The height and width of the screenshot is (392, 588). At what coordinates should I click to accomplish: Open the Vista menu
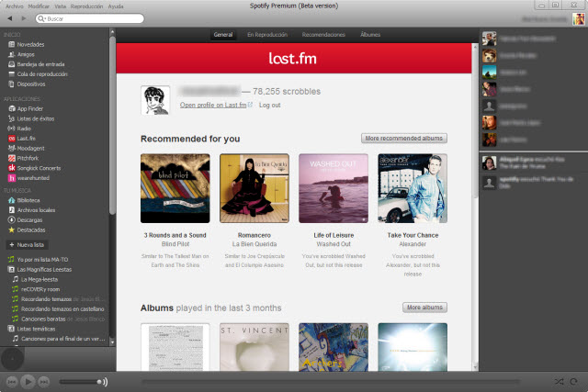point(61,6)
